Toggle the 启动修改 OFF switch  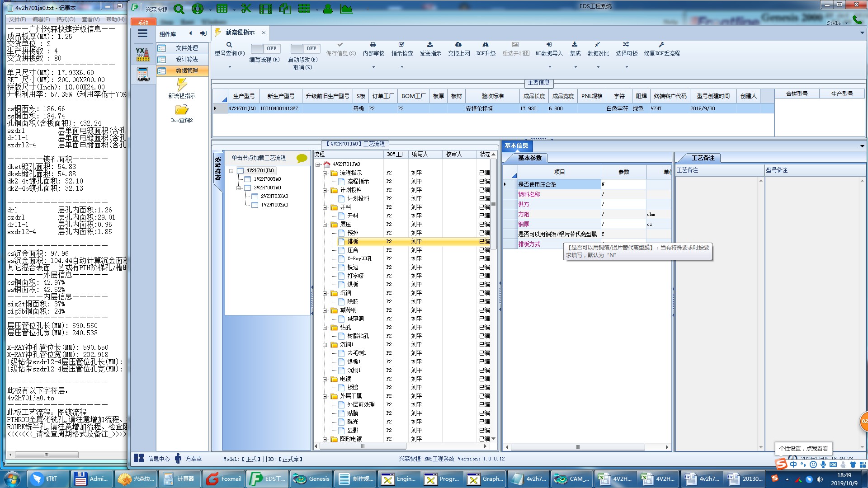pos(305,48)
